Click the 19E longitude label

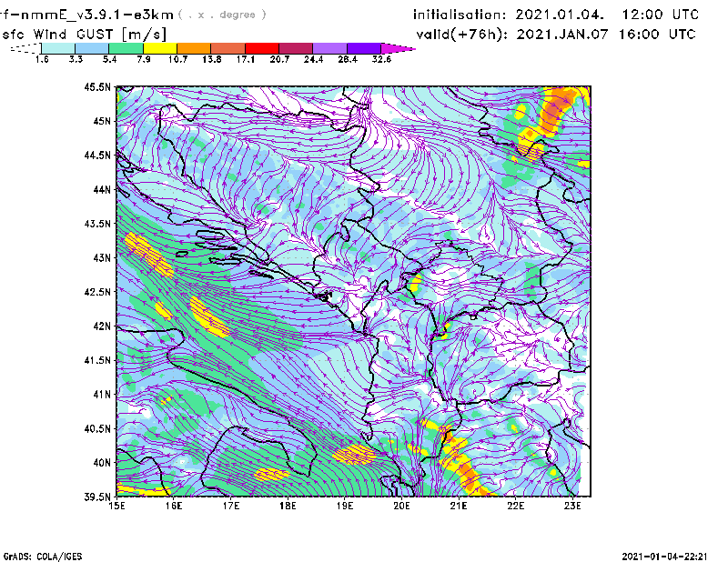(345, 506)
